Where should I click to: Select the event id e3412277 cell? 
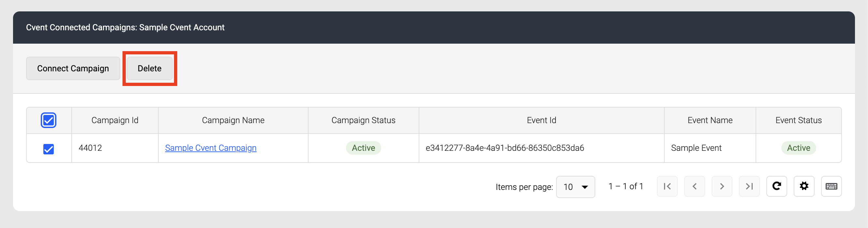[x=542, y=148]
